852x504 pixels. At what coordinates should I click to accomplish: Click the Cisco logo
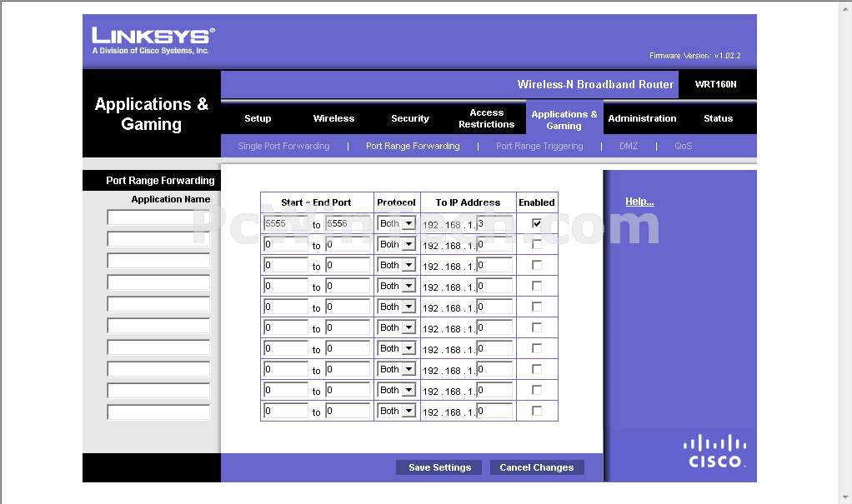tap(715, 452)
